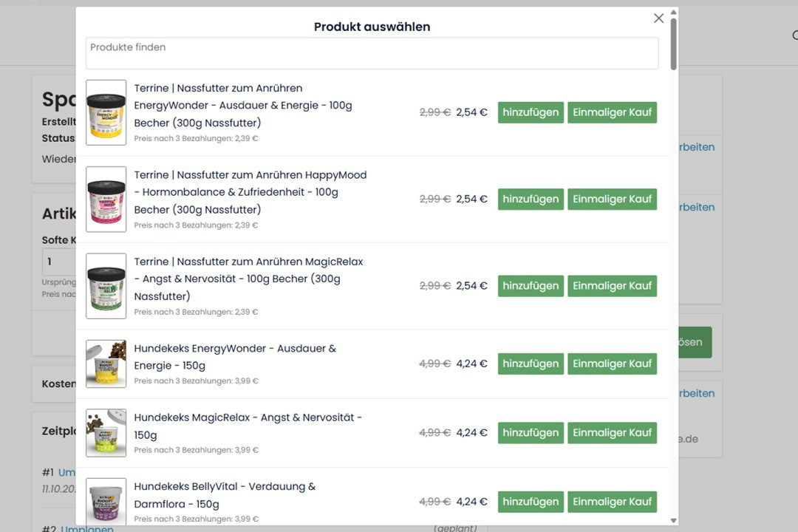Open the Hundekeks EnergyWonder product thumbnail
This screenshot has width=798, height=532.
click(x=106, y=364)
